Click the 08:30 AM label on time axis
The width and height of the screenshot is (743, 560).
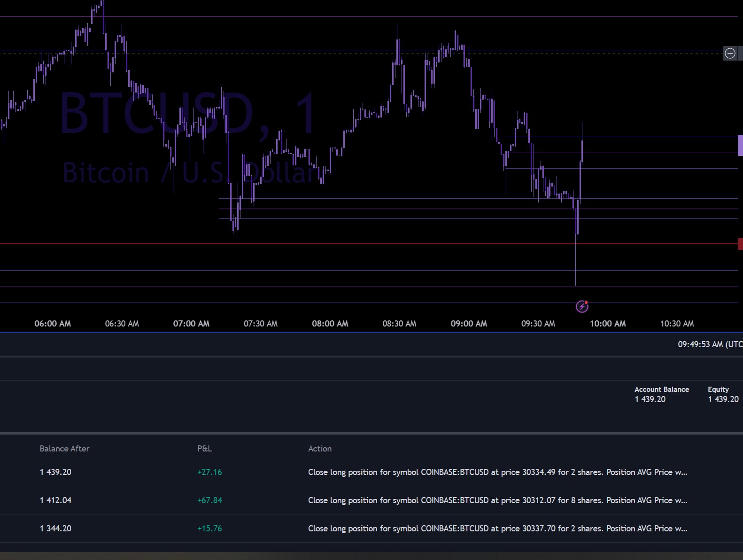[x=399, y=324]
